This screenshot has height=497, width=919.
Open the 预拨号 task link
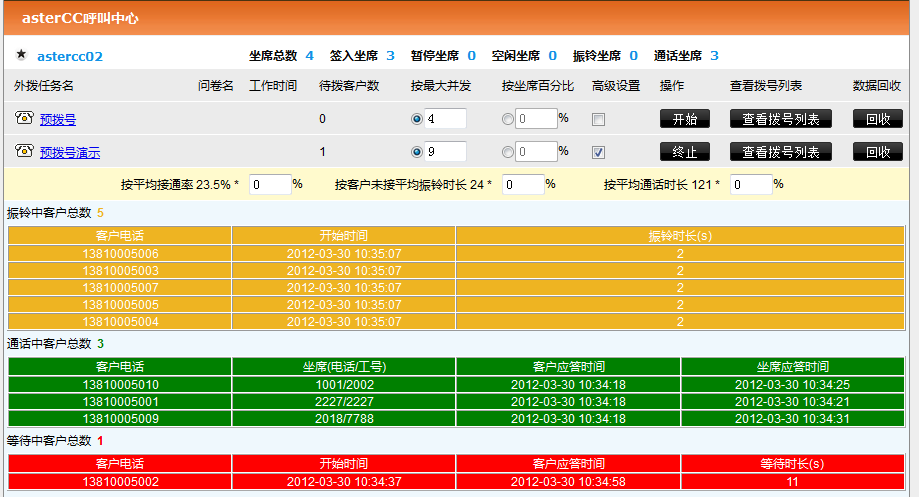click(x=57, y=119)
